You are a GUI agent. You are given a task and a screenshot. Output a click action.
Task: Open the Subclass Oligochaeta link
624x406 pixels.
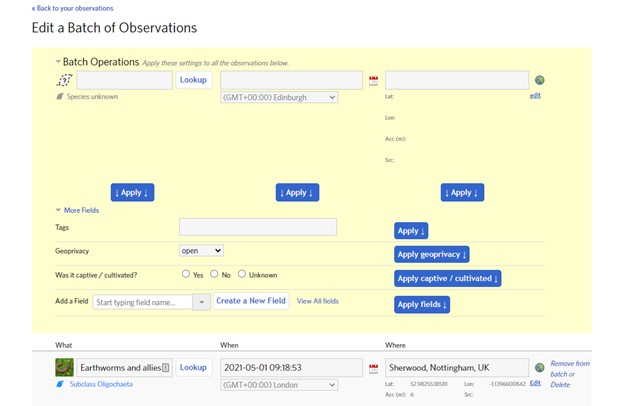(x=101, y=384)
